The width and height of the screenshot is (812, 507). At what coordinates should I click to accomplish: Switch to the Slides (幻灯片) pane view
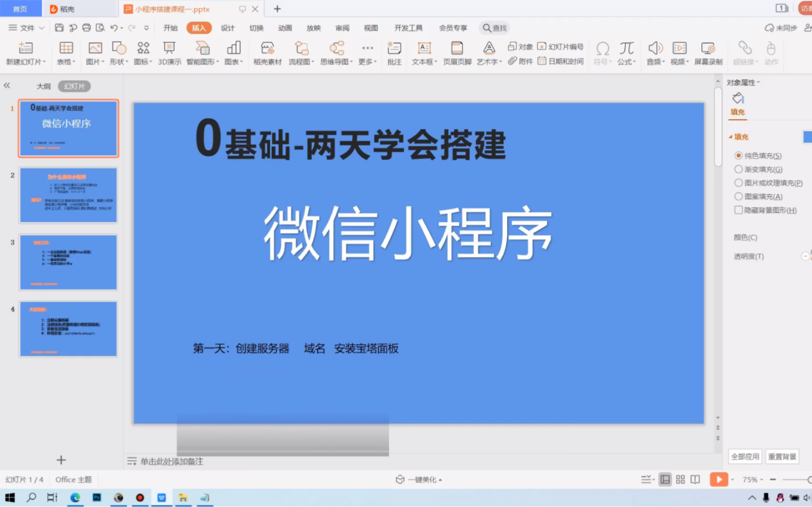click(x=74, y=86)
